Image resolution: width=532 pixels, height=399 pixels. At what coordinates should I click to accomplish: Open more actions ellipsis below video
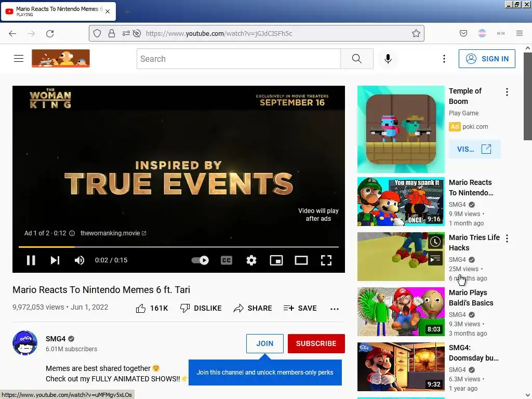point(335,309)
